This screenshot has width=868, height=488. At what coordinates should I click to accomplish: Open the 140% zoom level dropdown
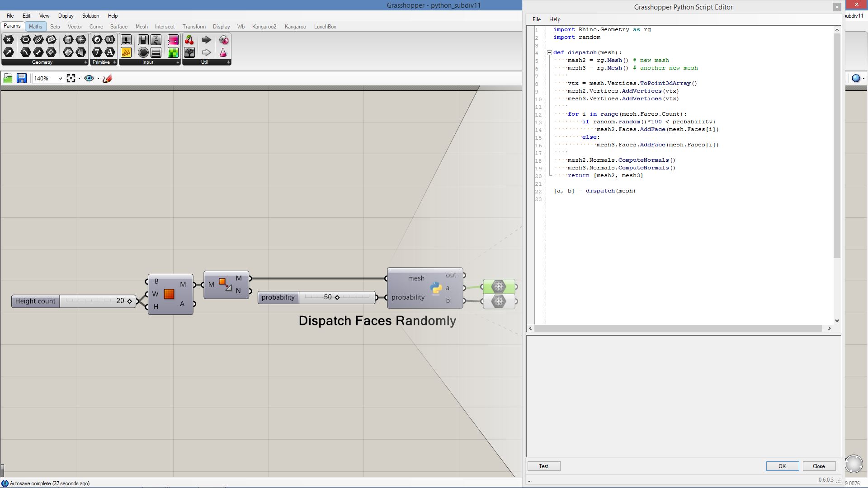[60, 79]
